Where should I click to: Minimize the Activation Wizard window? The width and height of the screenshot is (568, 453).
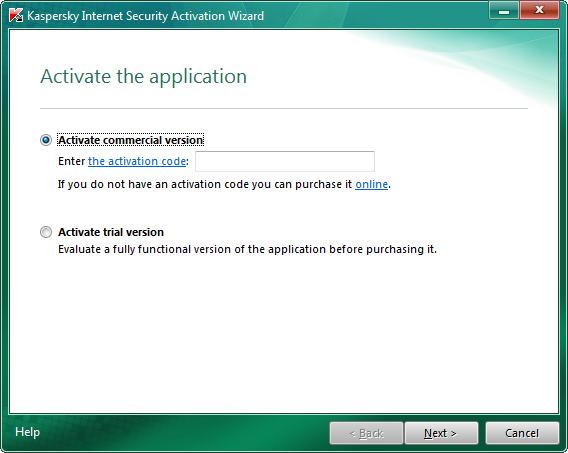pyautogui.click(x=504, y=11)
